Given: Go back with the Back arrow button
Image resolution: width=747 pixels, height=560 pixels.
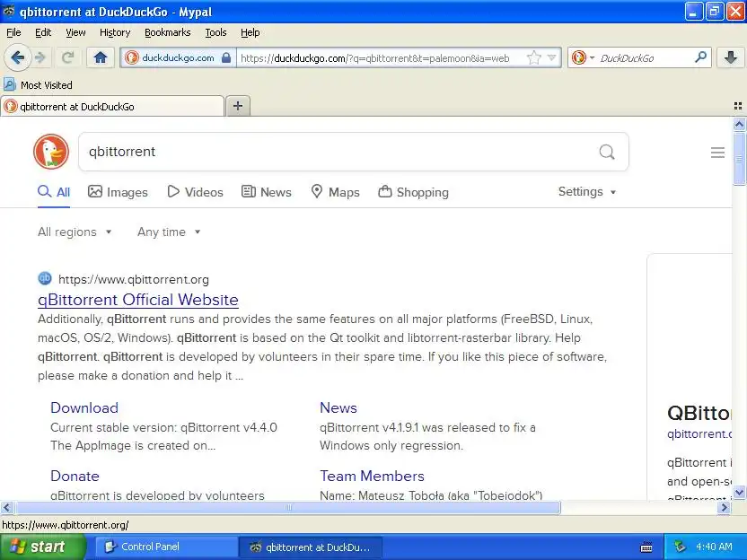Looking at the screenshot, I should [18, 57].
